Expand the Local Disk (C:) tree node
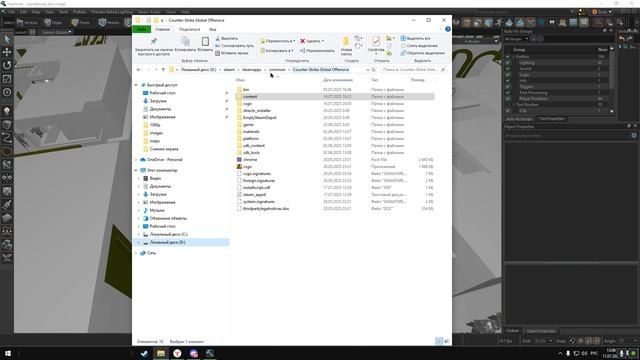Image resolution: width=640 pixels, height=360 pixels. click(x=139, y=234)
